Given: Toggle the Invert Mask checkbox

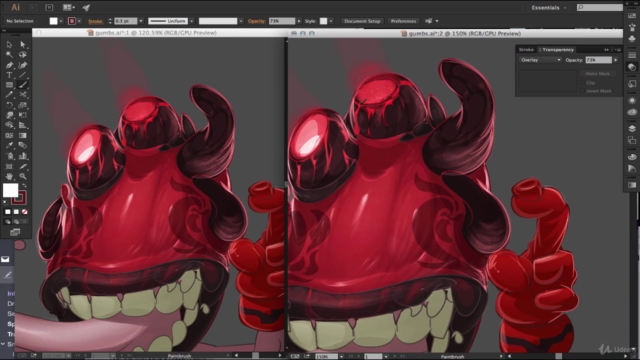Looking at the screenshot, I should pos(582,91).
